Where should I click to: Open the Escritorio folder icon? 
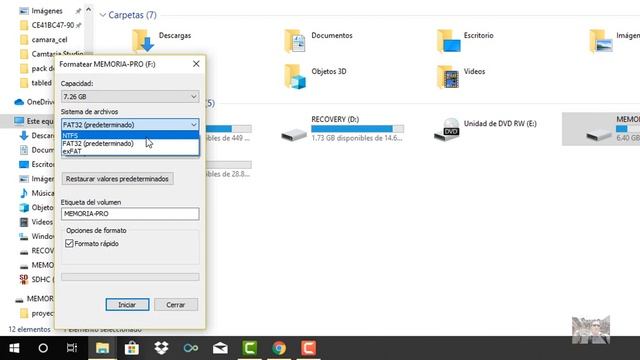pos(448,41)
